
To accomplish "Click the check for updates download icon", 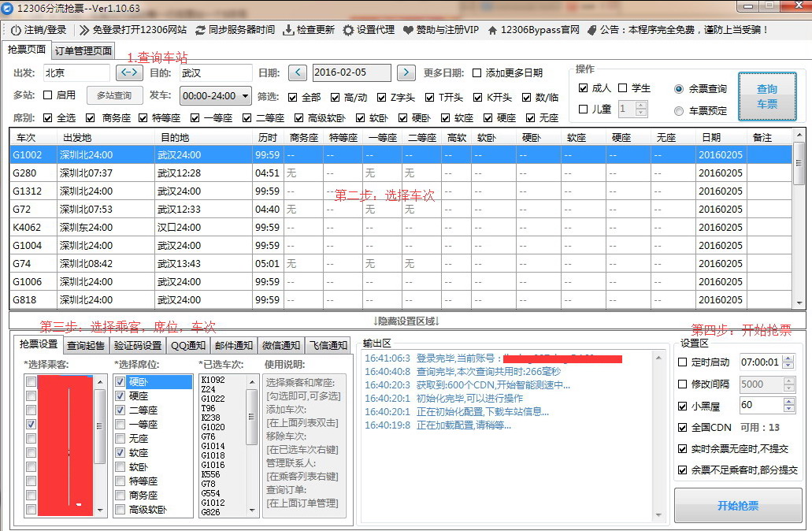I will tap(288, 30).
